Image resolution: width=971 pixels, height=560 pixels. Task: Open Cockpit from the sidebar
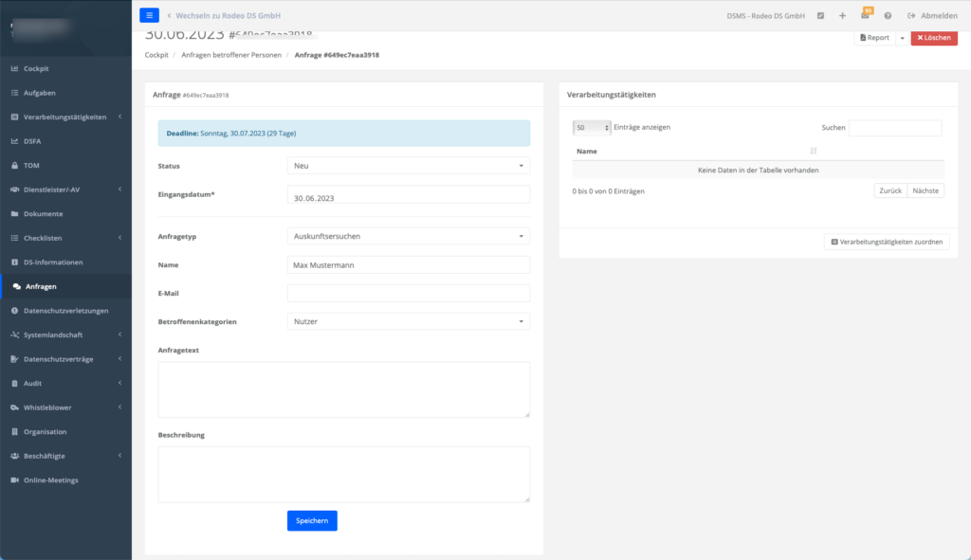(x=36, y=69)
